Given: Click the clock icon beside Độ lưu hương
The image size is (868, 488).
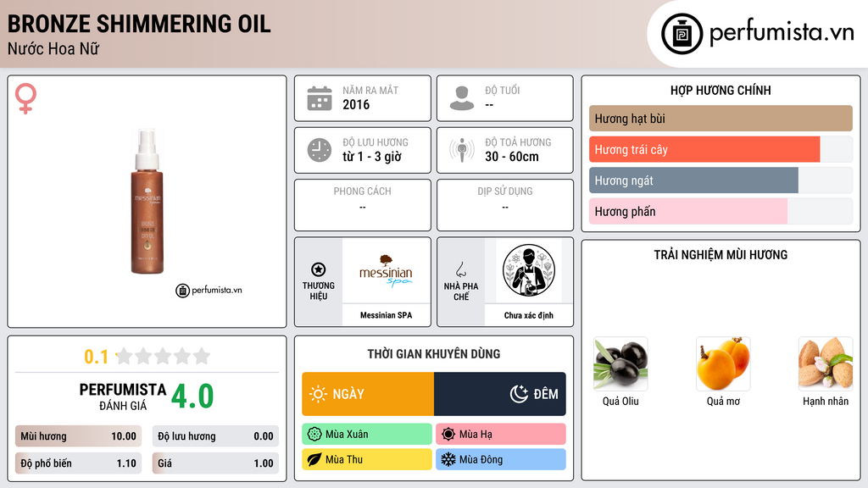Looking at the screenshot, I should click(x=320, y=150).
